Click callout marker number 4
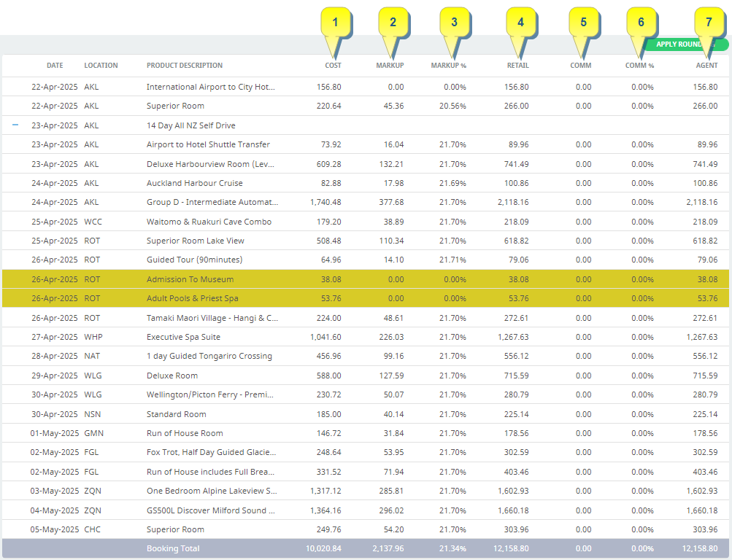 (520, 23)
